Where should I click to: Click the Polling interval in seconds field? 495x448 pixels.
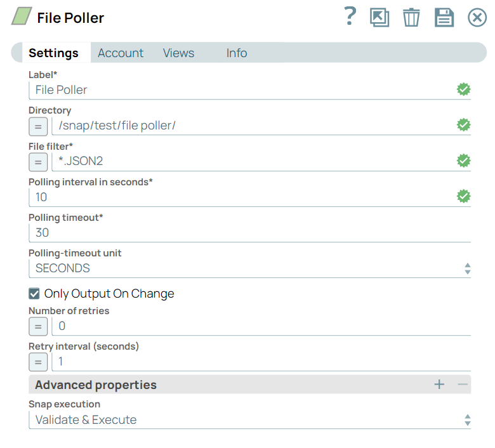pyautogui.click(x=241, y=197)
